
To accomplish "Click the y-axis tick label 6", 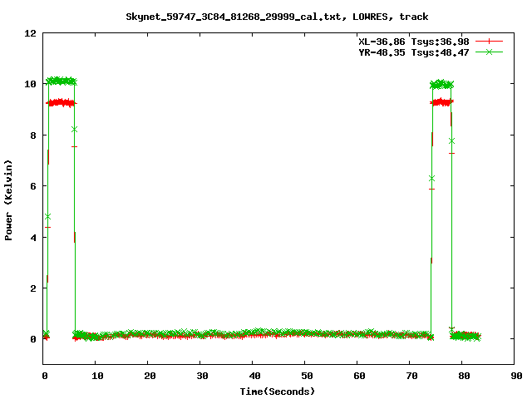I will tap(33, 186).
